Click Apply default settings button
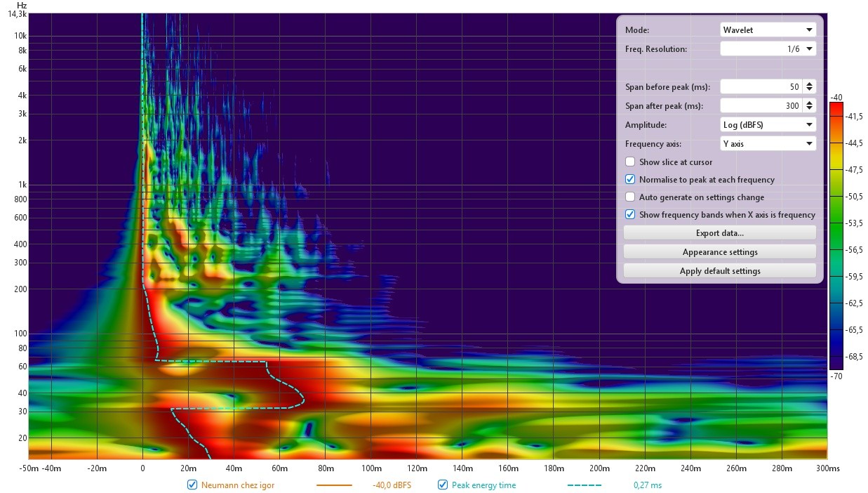This screenshot has height=493, width=868. [720, 271]
